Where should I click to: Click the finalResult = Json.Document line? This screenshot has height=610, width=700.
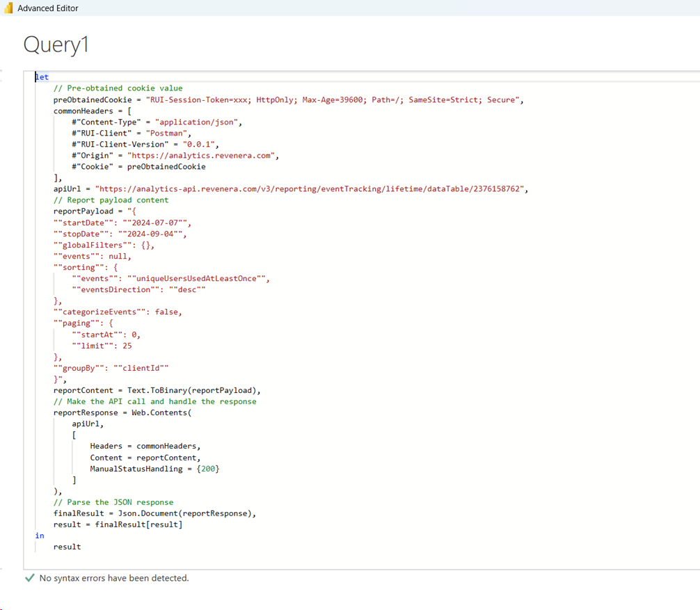tap(154, 513)
